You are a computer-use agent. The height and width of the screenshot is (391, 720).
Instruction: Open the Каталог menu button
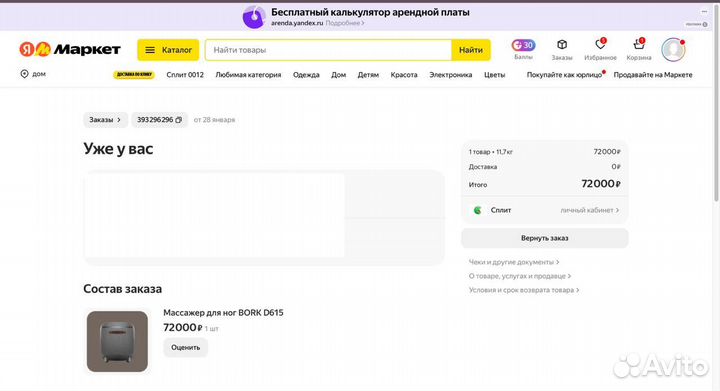point(168,50)
